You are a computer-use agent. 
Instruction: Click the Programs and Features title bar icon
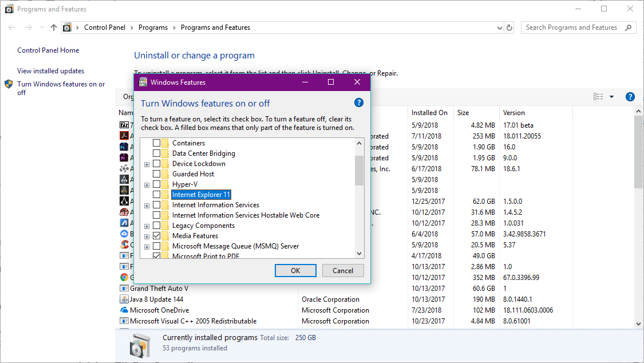point(9,9)
